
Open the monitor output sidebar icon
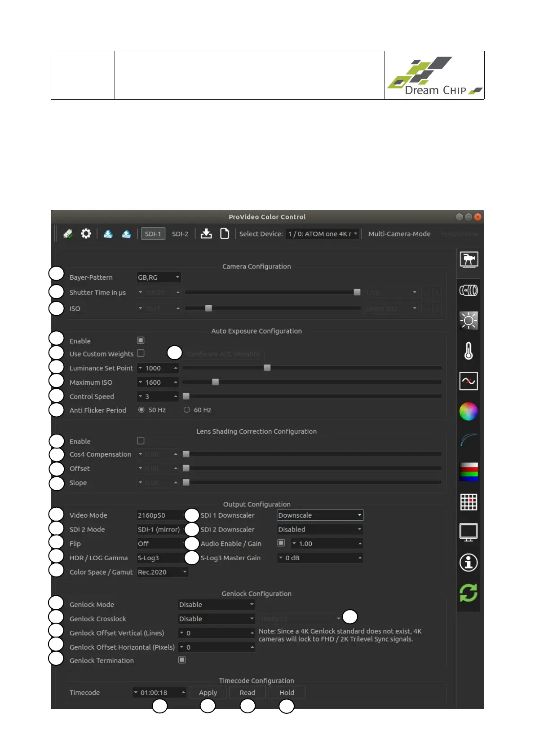[469, 532]
